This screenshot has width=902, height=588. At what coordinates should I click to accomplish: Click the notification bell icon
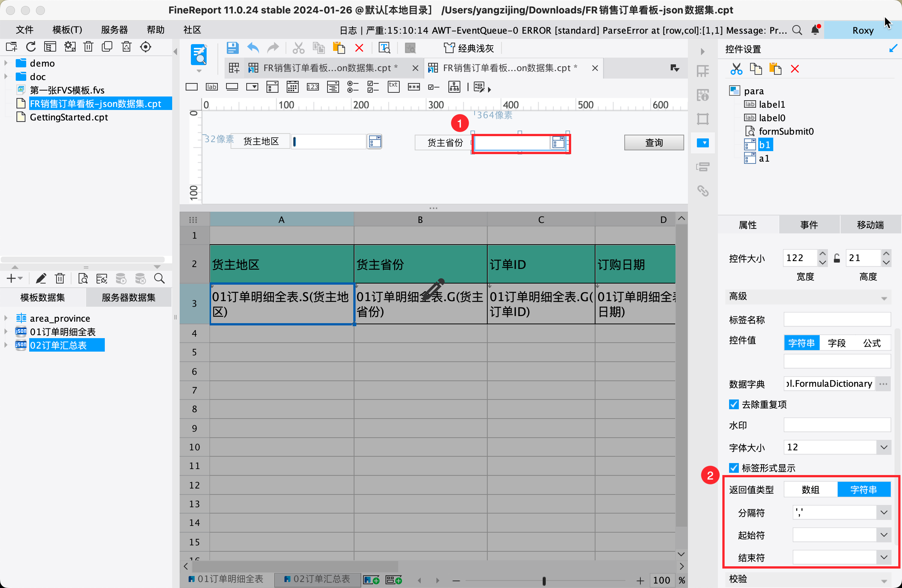point(815,30)
